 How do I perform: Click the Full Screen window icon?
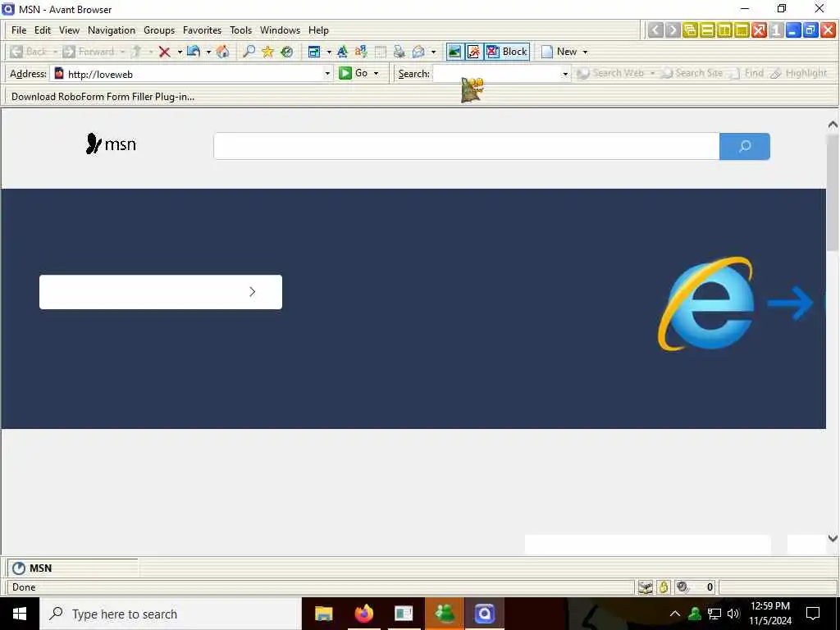pyautogui.click(x=314, y=52)
